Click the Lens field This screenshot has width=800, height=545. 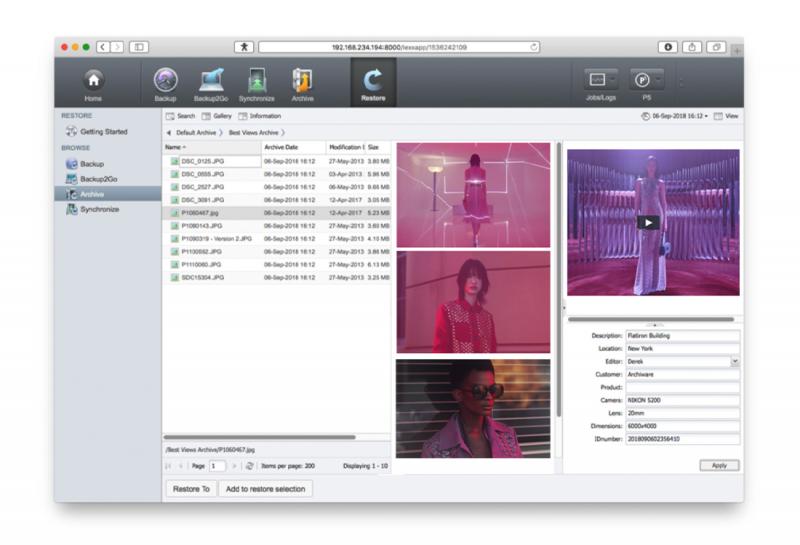pyautogui.click(x=683, y=413)
